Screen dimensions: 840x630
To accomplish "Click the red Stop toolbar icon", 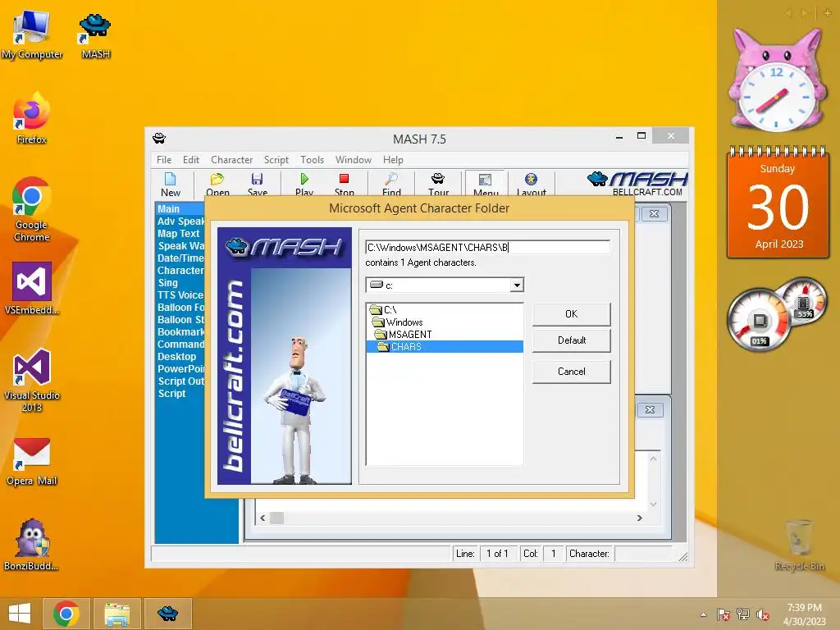I will coord(344,184).
